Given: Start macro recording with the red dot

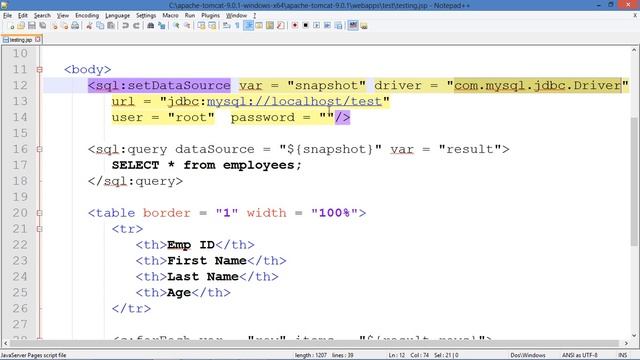Looking at the screenshot, I should [295, 26].
